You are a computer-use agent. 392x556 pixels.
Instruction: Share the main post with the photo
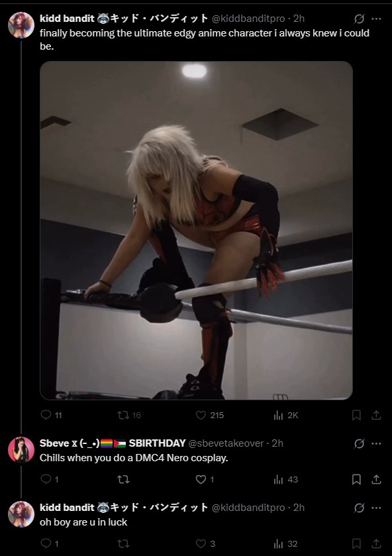(376, 415)
